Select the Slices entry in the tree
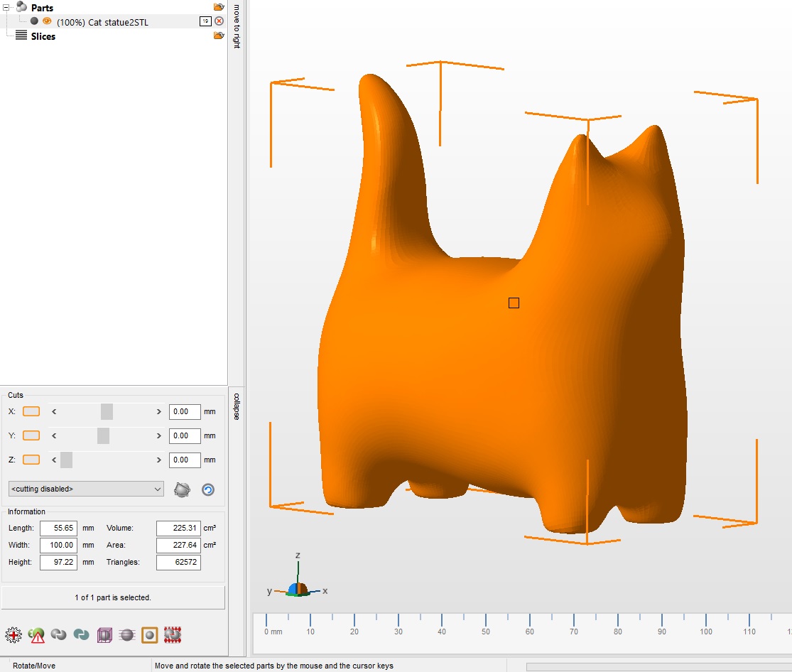Viewport: 792px width, 672px height. tap(43, 36)
